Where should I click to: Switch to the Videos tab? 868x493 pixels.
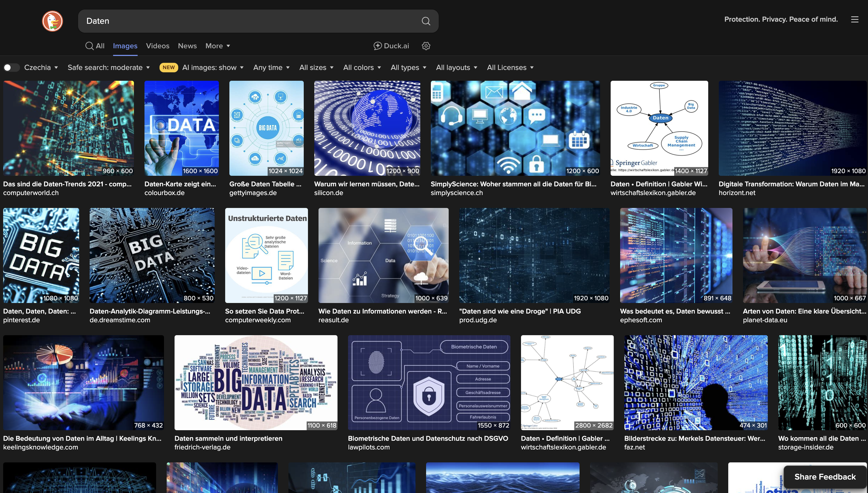pyautogui.click(x=157, y=46)
